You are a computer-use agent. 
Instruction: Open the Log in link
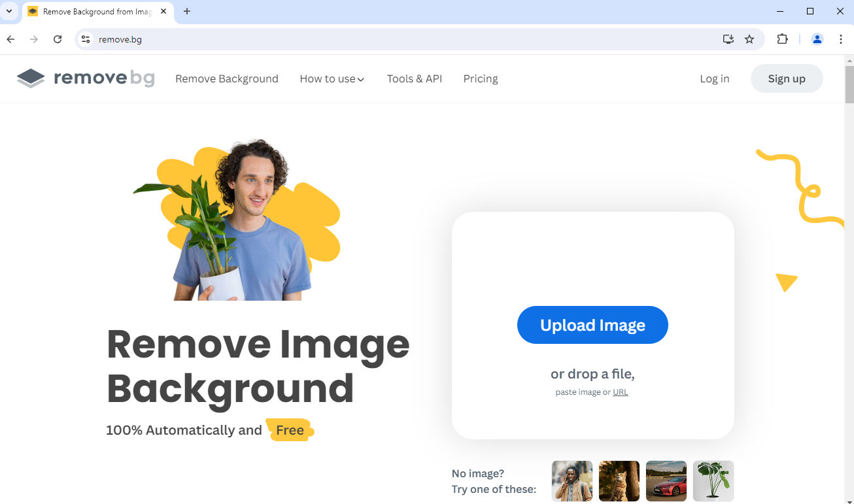(714, 78)
